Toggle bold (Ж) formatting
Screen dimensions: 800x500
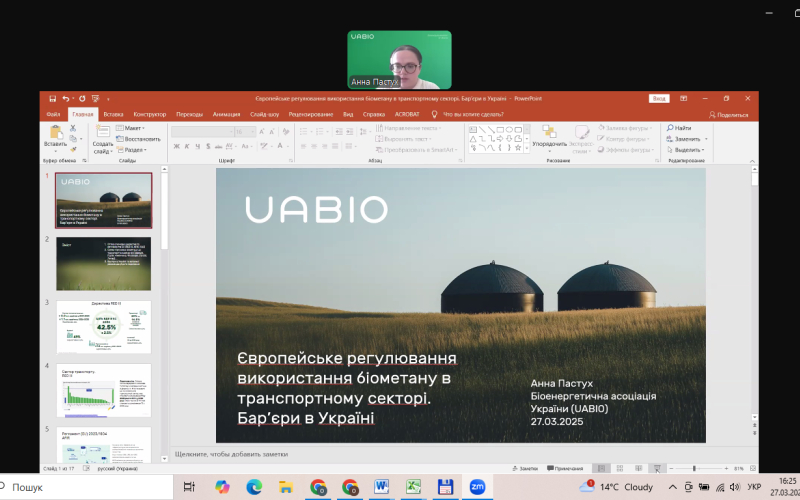coord(177,146)
